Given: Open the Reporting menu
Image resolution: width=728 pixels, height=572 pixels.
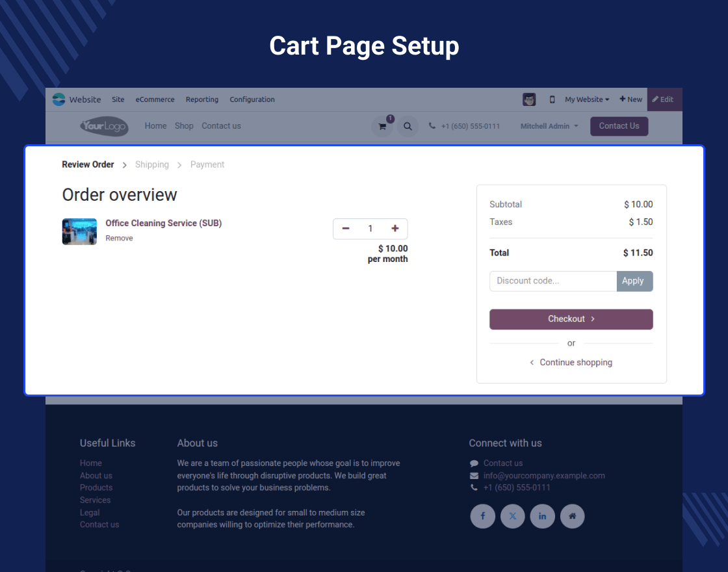Looking at the screenshot, I should pyautogui.click(x=202, y=99).
